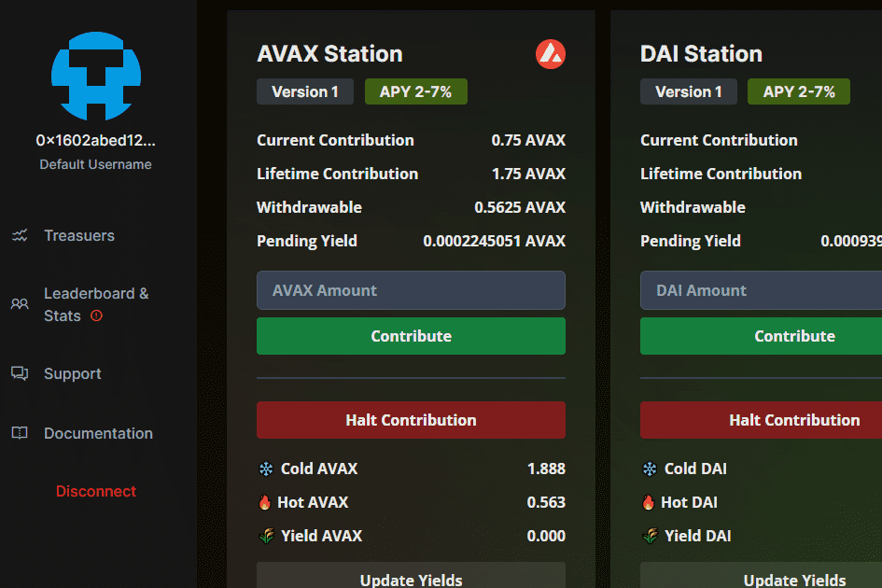Open Leaderboard & Stats page
Screen dimensions: 882x588
coord(96,304)
